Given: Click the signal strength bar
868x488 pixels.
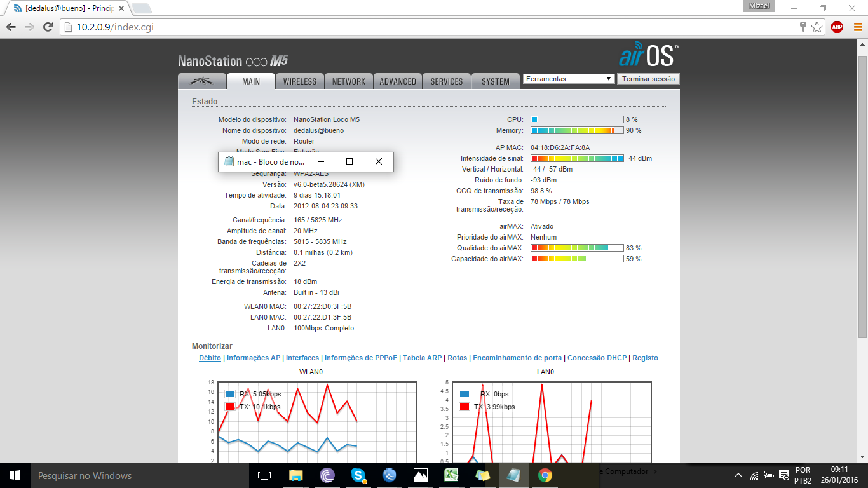Looking at the screenshot, I should tap(576, 158).
